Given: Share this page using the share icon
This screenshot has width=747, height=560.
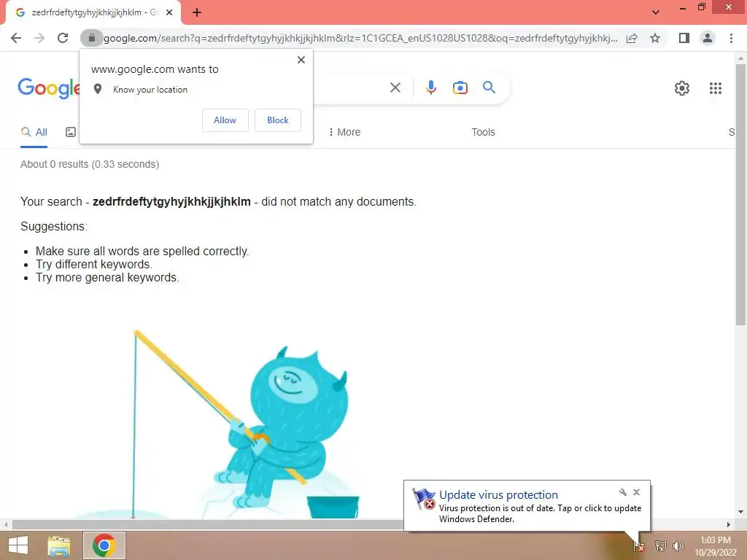Looking at the screenshot, I should click(x=632, y=38).
